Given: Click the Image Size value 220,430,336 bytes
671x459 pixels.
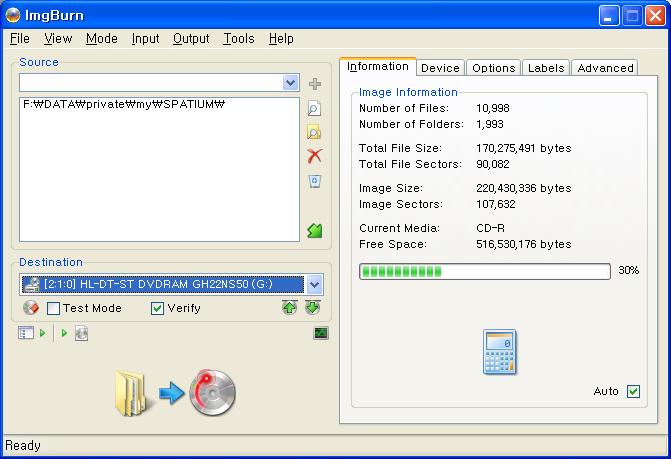Looking at the screenshot, I should (x=523, y=188).
